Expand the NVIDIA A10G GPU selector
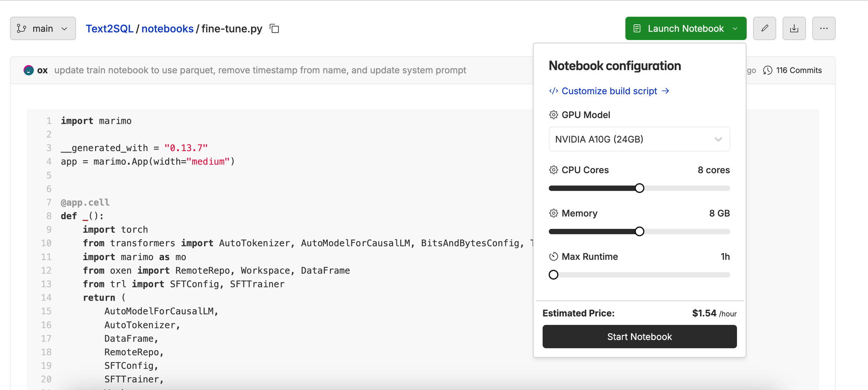 [639, 139]
